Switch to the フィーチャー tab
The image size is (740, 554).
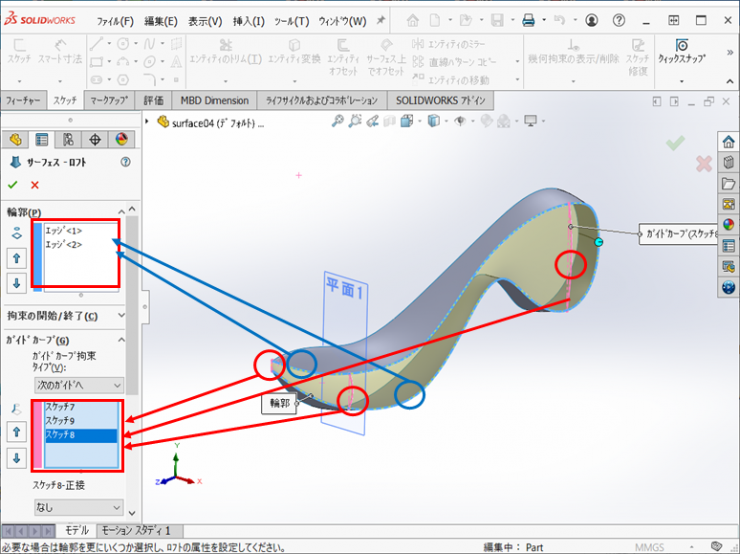pyautogui.click(x=23, y=101)
